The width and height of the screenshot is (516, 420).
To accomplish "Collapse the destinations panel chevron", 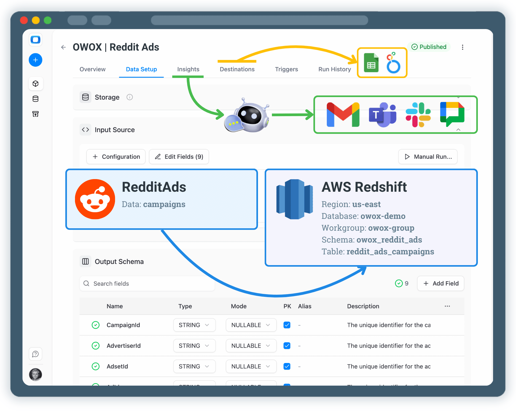I will 458,130.
